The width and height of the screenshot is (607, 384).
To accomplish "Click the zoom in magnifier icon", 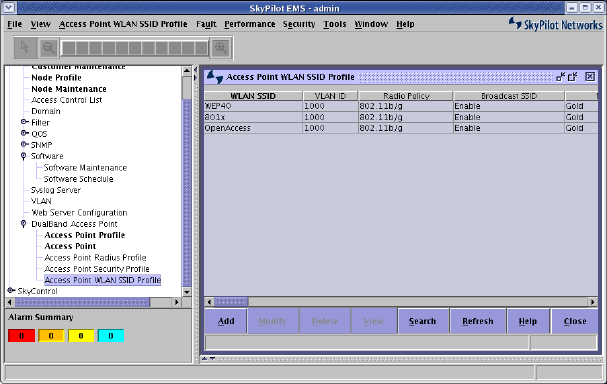I will 221,48.
